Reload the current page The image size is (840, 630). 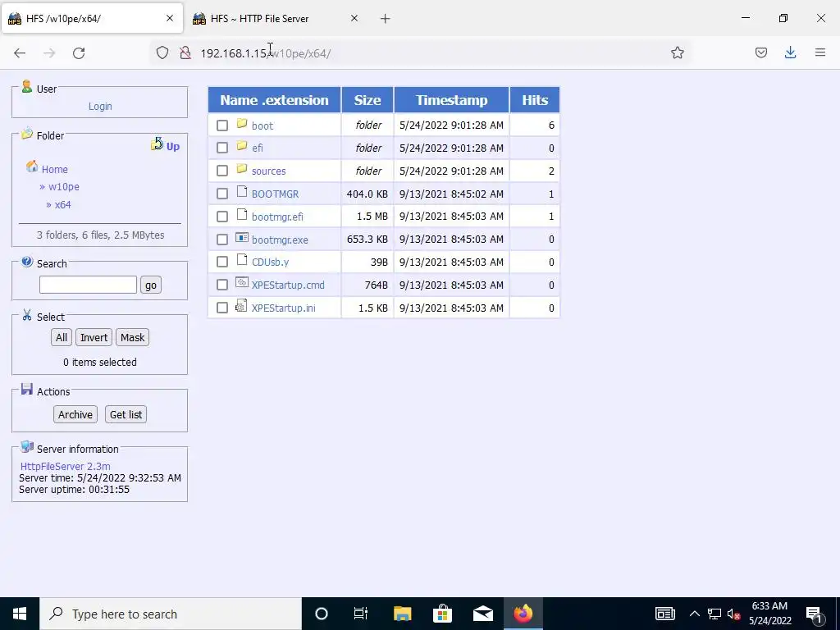point(79,52)
